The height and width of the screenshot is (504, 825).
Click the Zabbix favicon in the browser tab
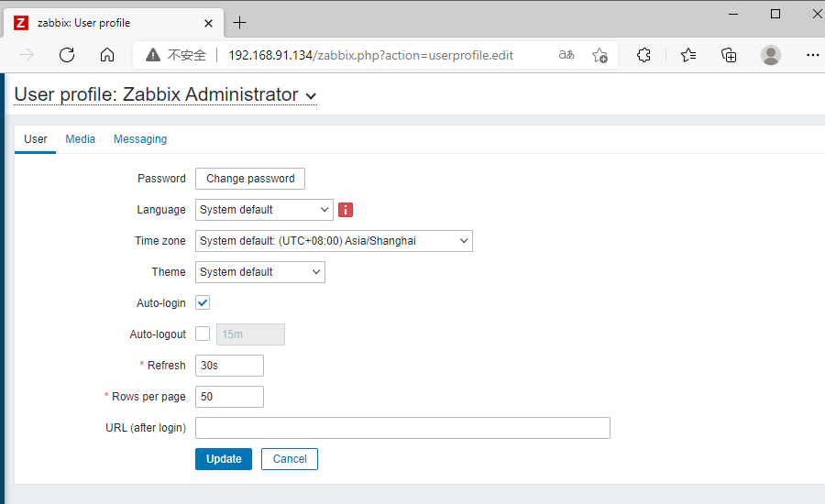21,23
